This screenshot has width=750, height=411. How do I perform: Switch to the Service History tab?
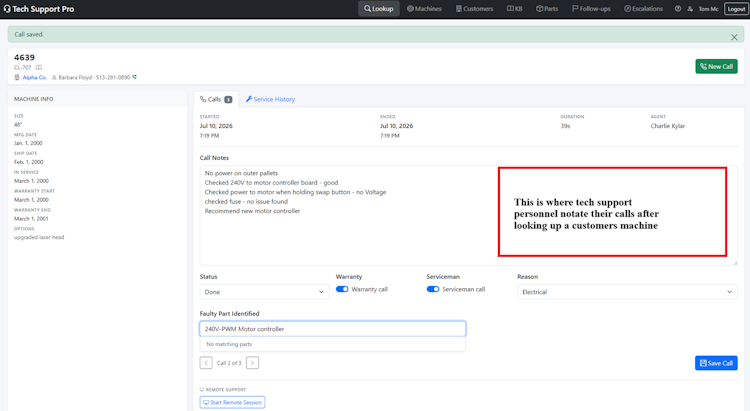coord(270,99)
